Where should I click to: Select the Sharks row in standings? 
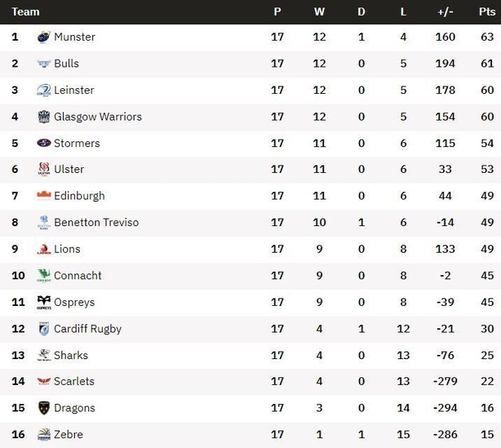[x=250, y=355]
